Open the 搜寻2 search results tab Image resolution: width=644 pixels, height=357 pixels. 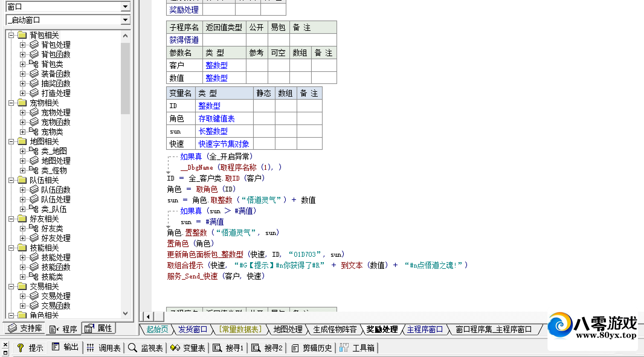[x=267, y=348]
